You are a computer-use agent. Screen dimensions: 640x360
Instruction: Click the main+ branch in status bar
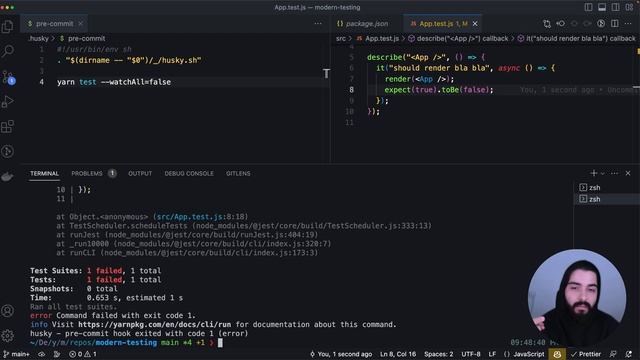(x=16, y=354)
